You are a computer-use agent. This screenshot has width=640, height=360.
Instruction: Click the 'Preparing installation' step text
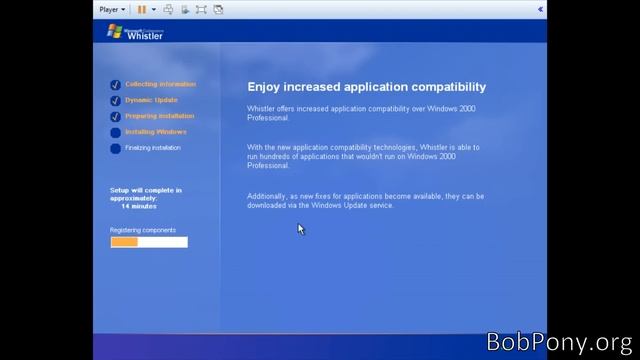coord(160,116)
